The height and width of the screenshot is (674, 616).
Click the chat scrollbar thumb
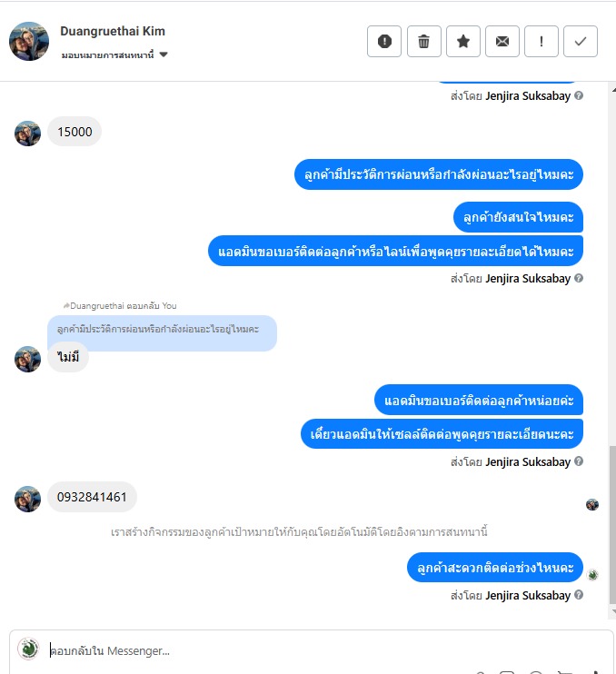(612, 525)
